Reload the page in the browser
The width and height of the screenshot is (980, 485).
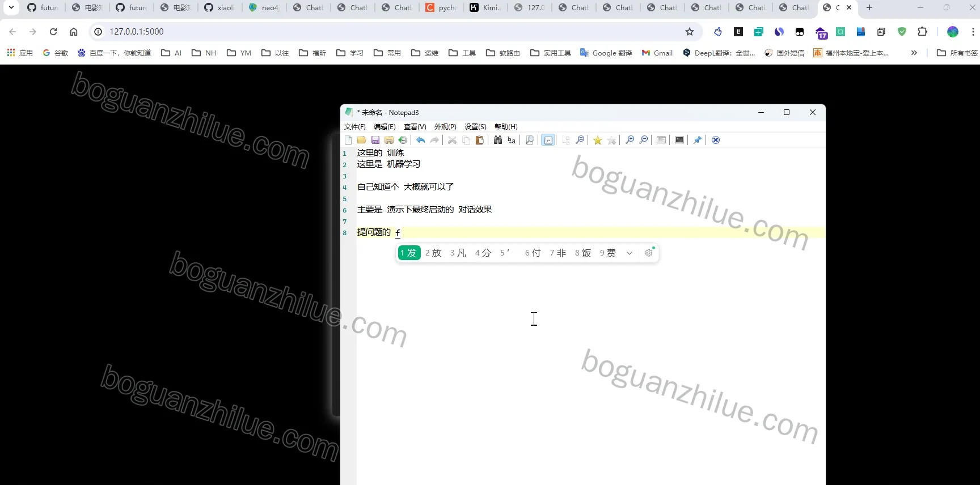[x=53, y=32]
